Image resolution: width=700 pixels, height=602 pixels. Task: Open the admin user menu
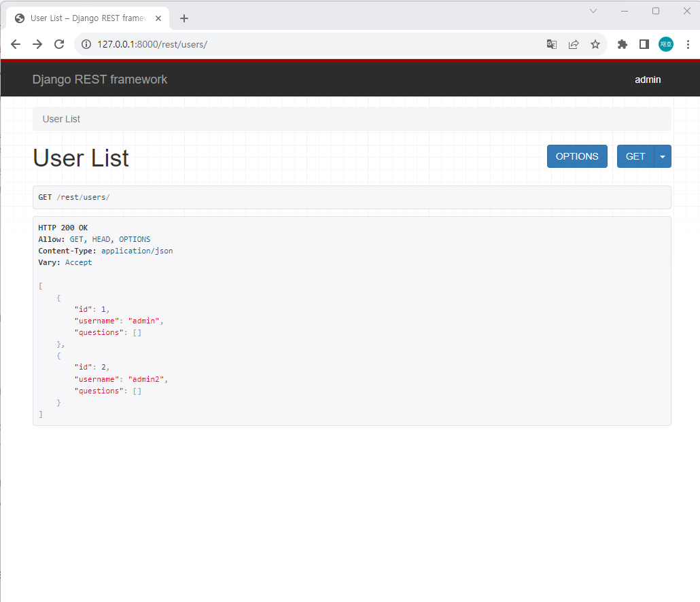648,79
